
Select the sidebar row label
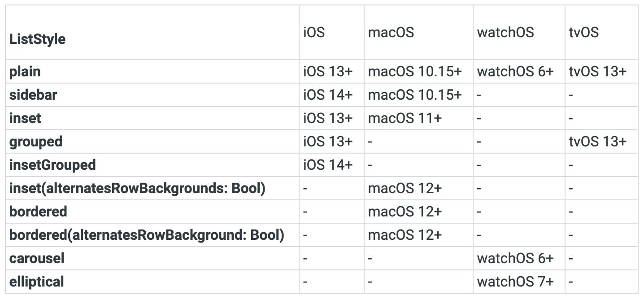point(33,95)
